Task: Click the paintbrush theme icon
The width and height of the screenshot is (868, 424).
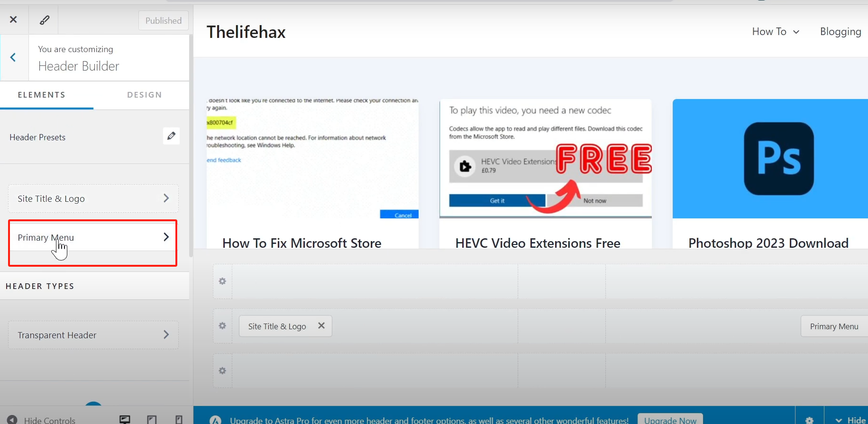Action: click(44, 20)
